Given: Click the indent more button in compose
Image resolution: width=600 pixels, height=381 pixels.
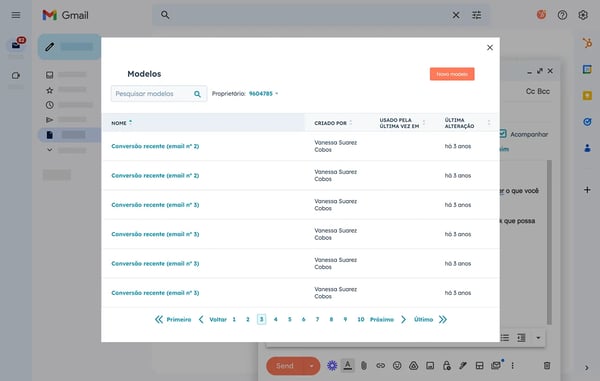Looking at the screenshot, I should coord(521,338).
